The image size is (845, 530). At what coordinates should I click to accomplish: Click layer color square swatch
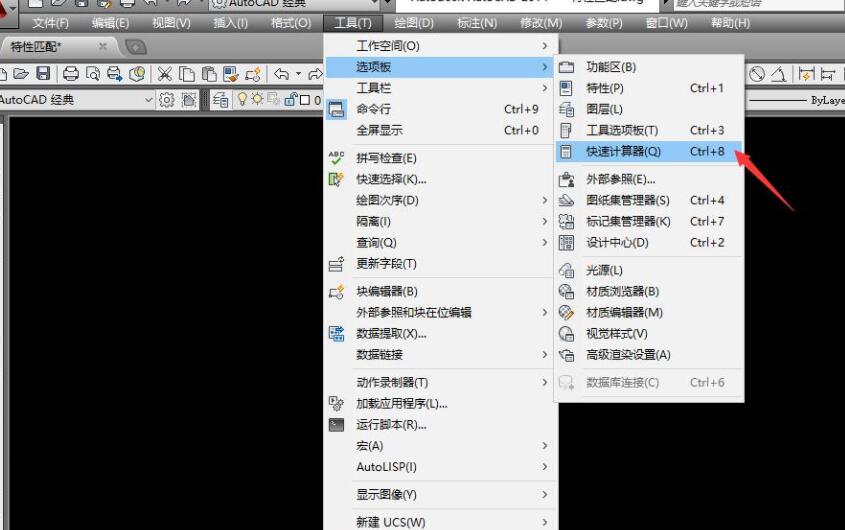tap(305, 100)
